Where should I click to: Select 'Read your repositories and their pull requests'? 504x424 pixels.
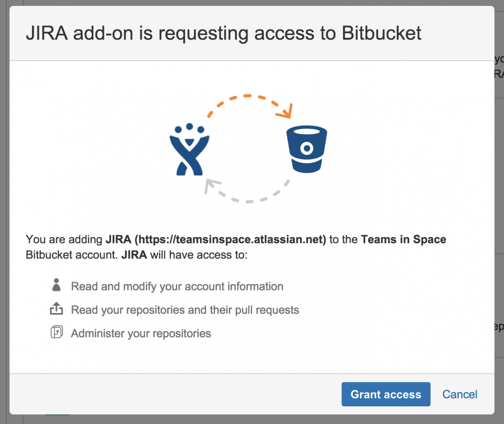(x=185, y=310)
